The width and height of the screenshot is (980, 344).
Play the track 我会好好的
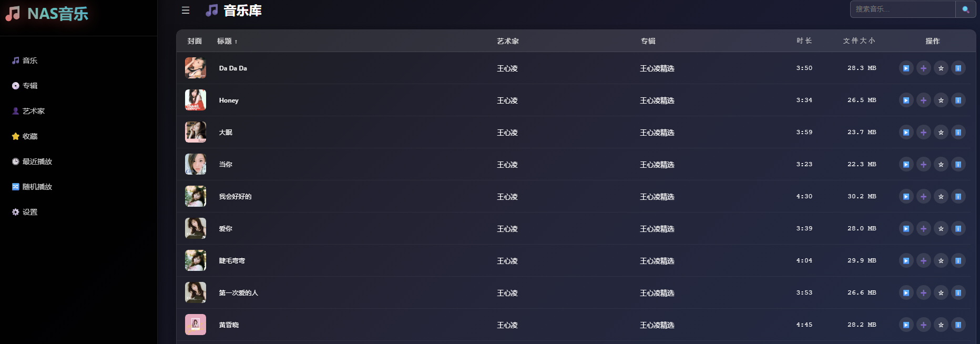click(906, 197)
